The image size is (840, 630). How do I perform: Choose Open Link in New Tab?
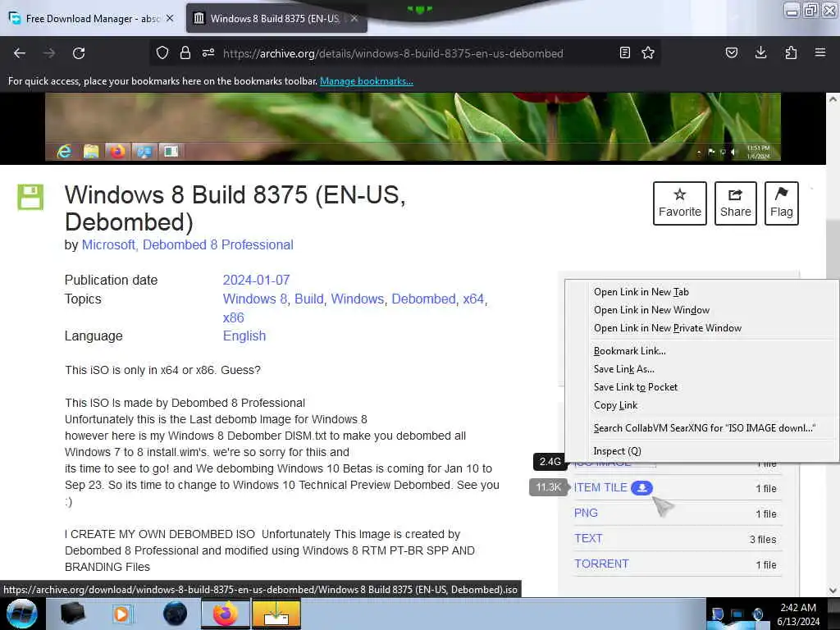click(702, 292)
